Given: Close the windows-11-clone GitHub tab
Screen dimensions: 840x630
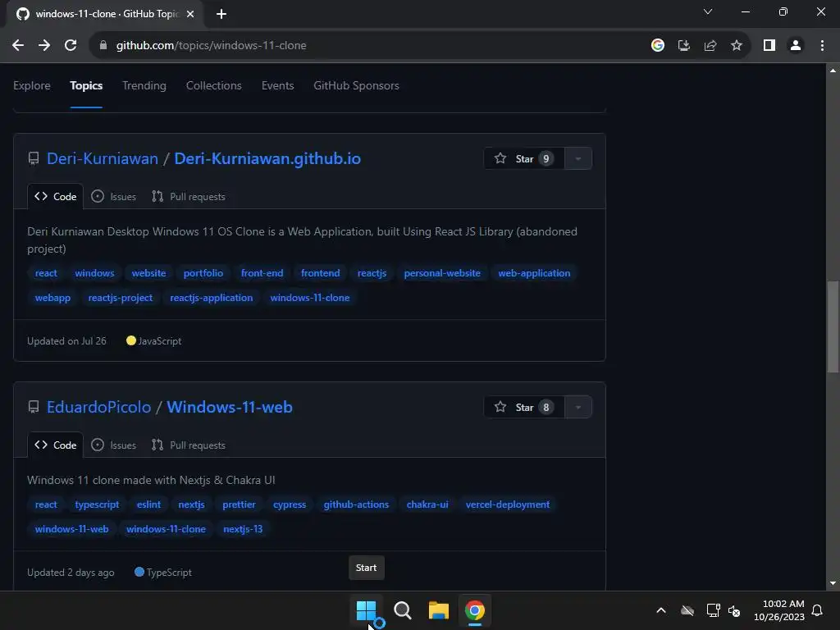Looking at the screenshot, I should click(190, 14).
